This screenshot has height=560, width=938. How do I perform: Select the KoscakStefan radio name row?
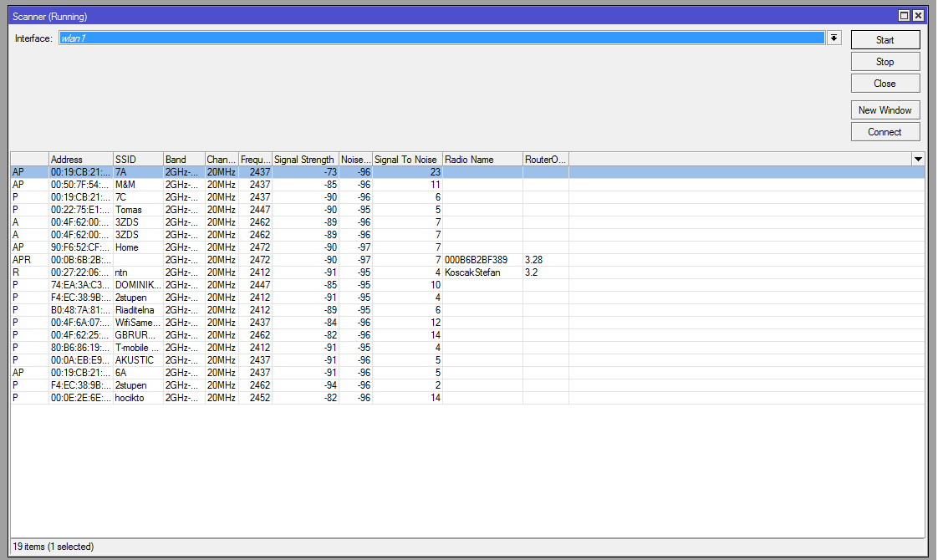tap(472, 272)
